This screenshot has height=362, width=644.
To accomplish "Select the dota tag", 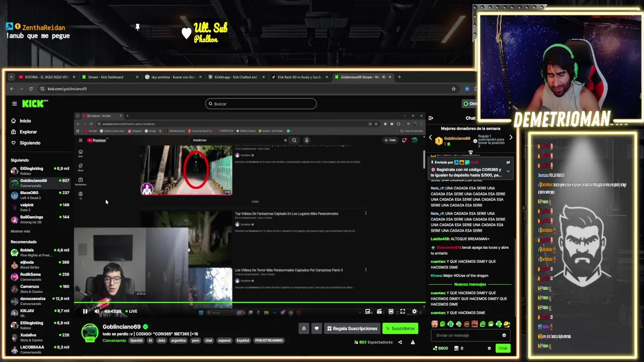I will click(161, 340).
